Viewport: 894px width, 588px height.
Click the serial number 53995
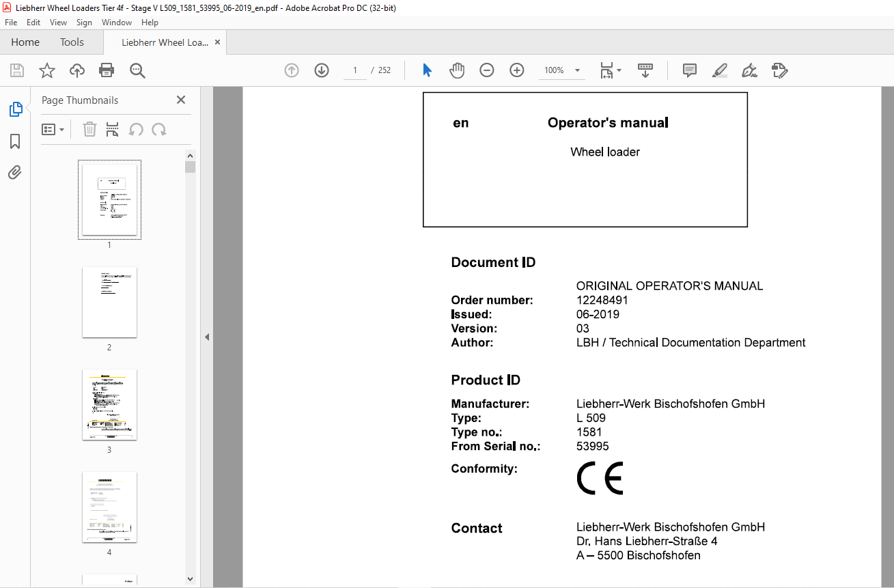(592, 447)
